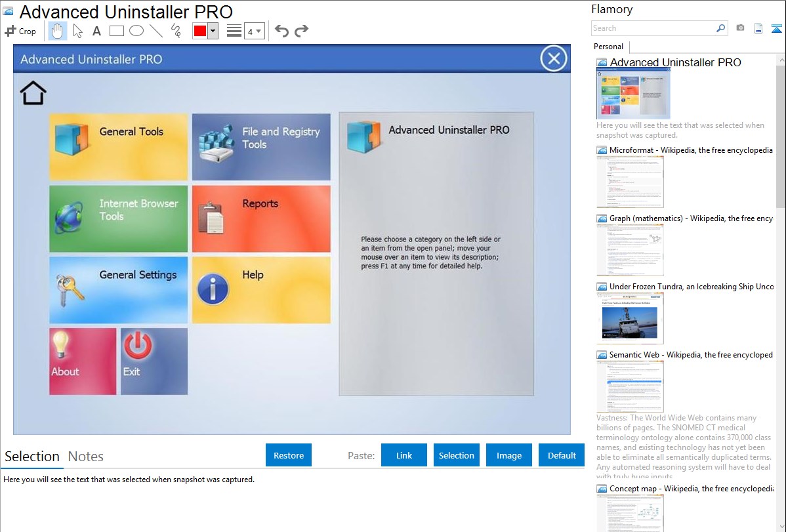Choose the text annotation tool

tap(96, 31)
